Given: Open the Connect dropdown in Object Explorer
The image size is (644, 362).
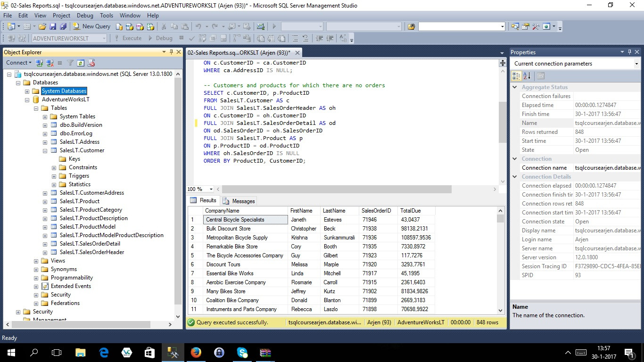Looking at the screenshot, I should (x=19, y=63).
